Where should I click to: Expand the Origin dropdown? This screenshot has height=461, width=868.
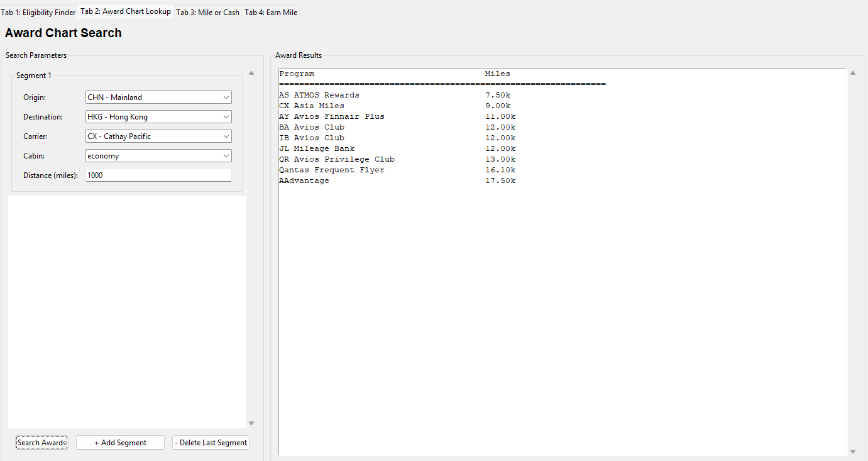click(158, 97)
